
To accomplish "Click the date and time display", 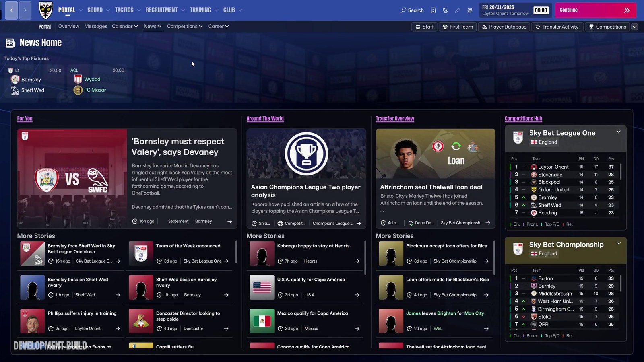I will tap(515, 10).
